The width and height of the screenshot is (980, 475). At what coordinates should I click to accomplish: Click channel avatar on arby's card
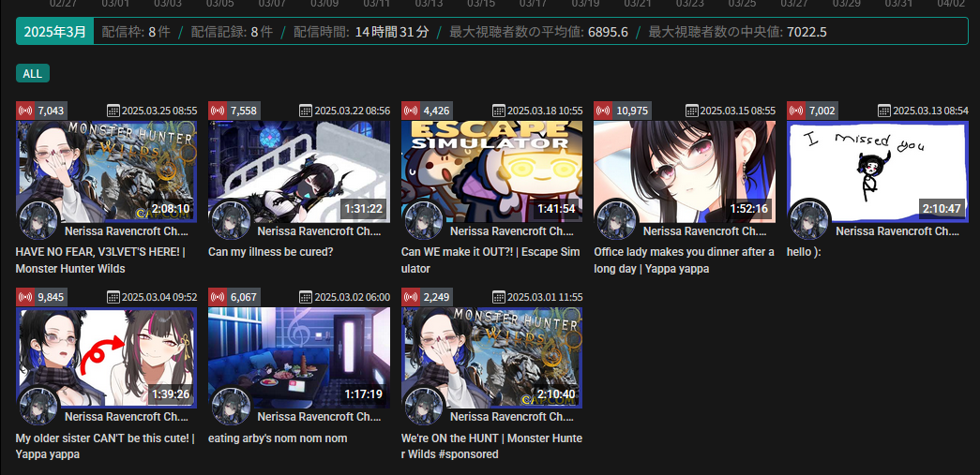click(232, 406)
